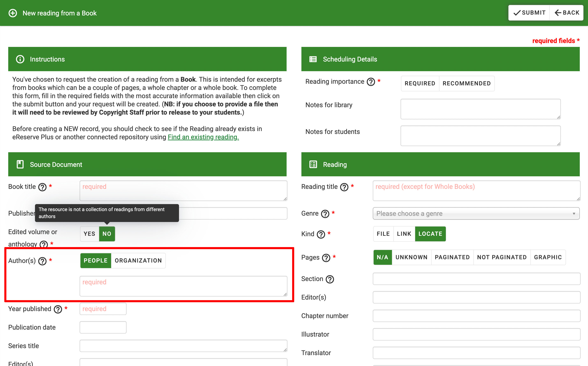Open the Genre dropdown
Screen dimensions: 588x366
click(x=475, y=213)
